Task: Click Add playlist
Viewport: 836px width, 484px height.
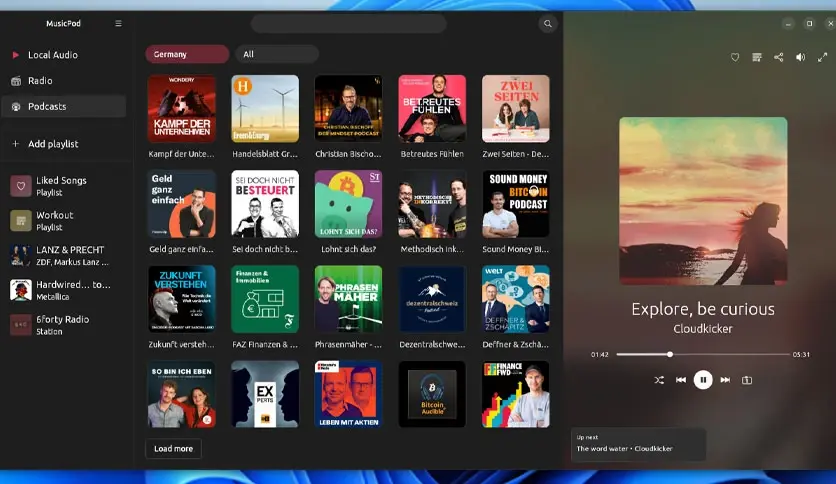Action: tap(64, 144)
